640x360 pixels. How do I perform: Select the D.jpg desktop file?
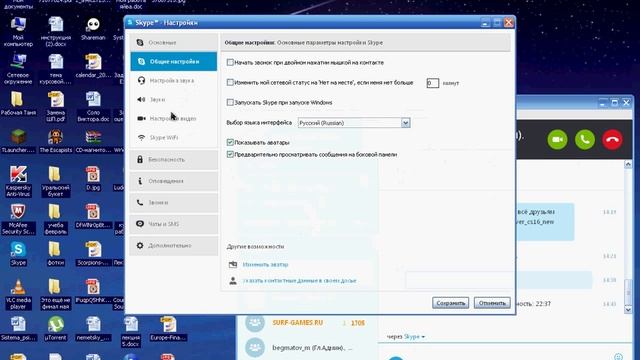93,178
